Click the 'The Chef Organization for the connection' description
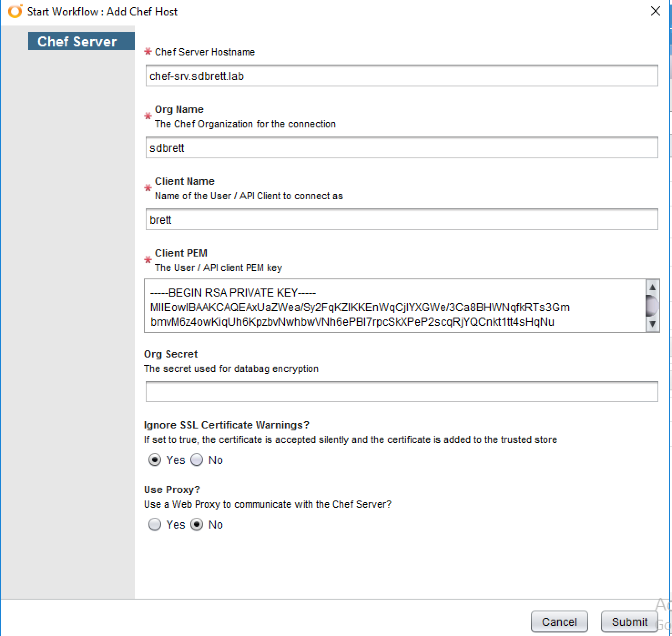The width and height of the screenshot is (672, 636). point(245,124)
